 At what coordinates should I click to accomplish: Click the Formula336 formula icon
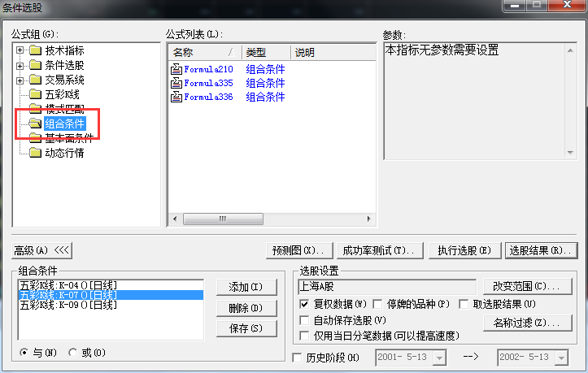[176, 97]
